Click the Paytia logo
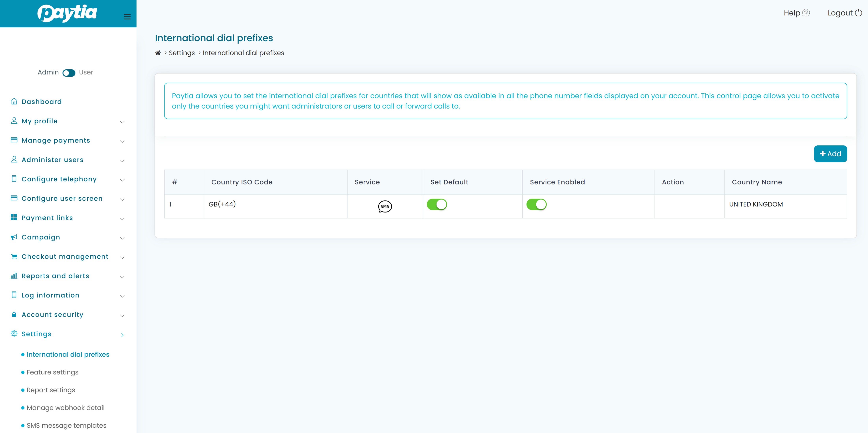 [67, 13]
